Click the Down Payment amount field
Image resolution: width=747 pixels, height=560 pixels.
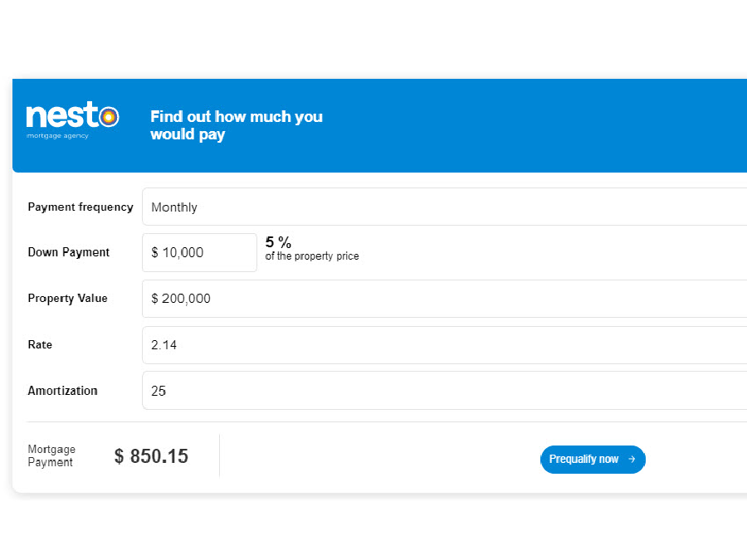199,253
